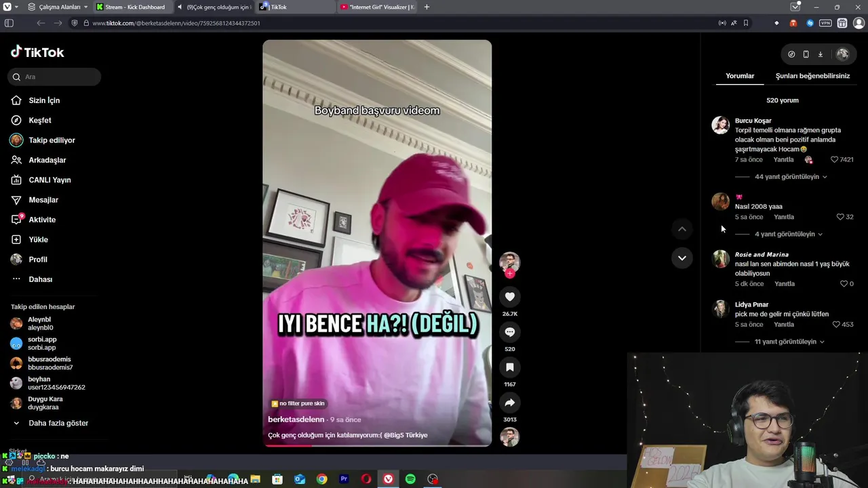Open Profil page
868x488 pixels.
point(37,260)
